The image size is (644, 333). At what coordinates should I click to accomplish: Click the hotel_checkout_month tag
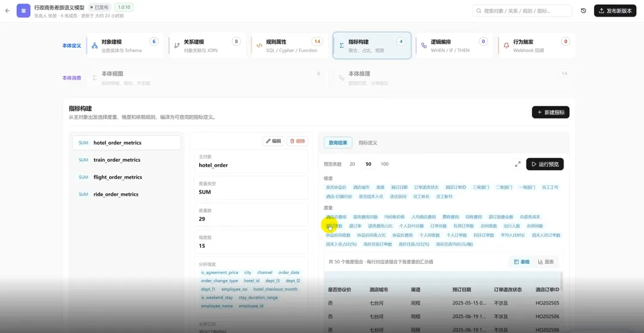pos(275,289)
